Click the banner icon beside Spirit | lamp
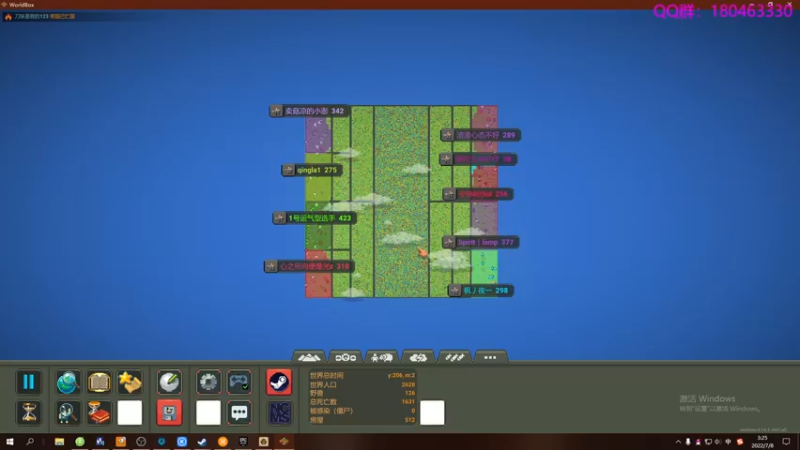 [449, 242]
